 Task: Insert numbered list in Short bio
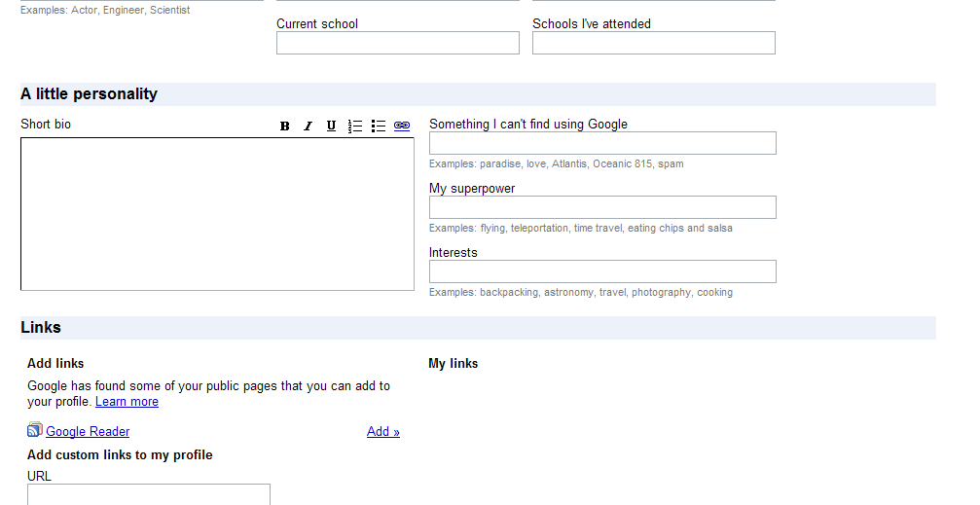coord(355,126)
